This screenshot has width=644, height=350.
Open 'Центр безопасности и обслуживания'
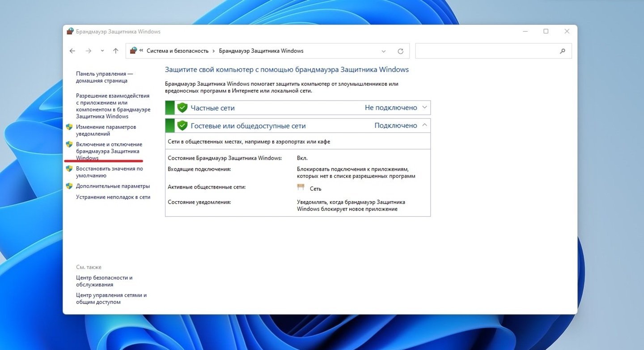click(x=104, y=281)
